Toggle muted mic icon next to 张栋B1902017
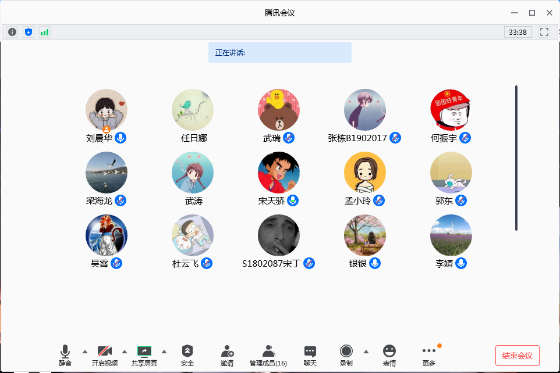The image size is (560, 373). [395, 138]
